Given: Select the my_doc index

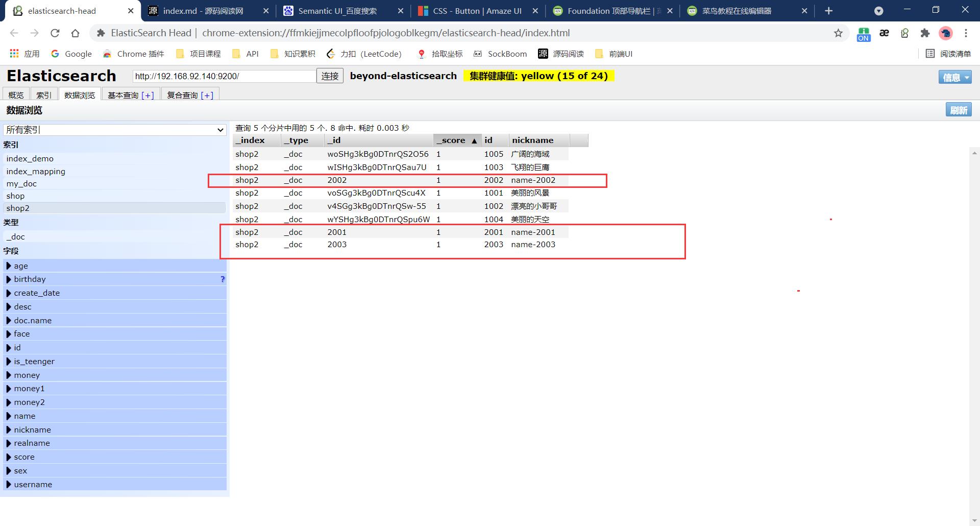Looking at the screenshot, I should coord(114,184).
